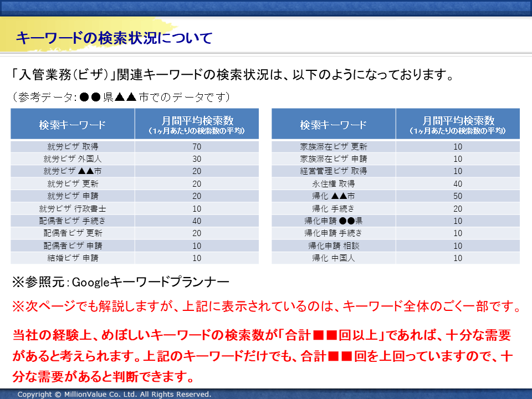Click the value 10 in the 結婚ビザ 申請 row
Image resolution: width=532 pixels, height=399 pixels.
[197, 258]
